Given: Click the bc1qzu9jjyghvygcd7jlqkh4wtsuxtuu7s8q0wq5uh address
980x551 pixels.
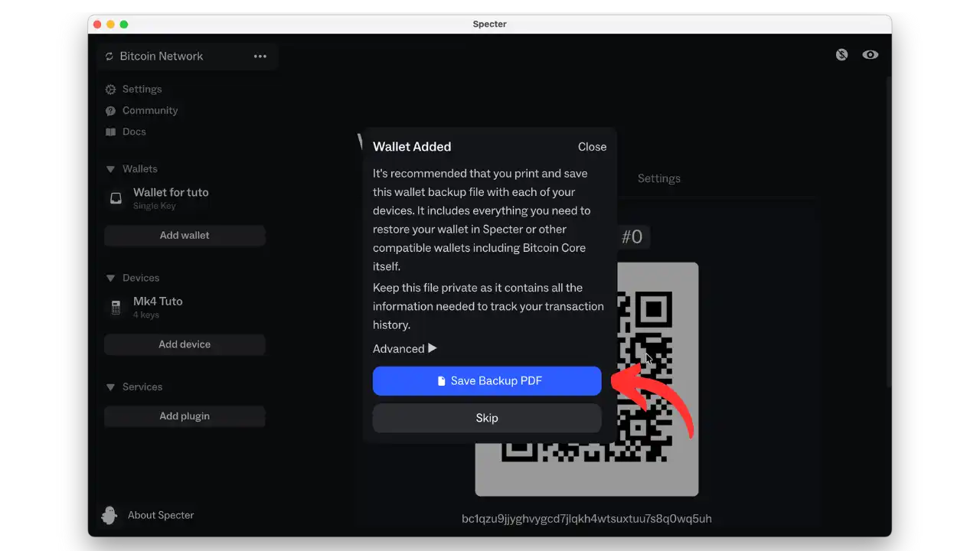Looking at the screenshot, I should coord(586,519).
